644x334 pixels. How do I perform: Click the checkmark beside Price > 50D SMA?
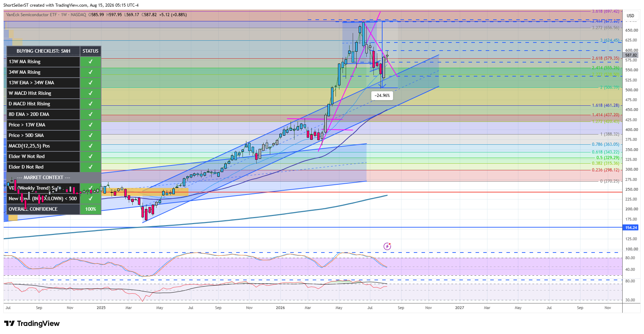tap(91, 135)
